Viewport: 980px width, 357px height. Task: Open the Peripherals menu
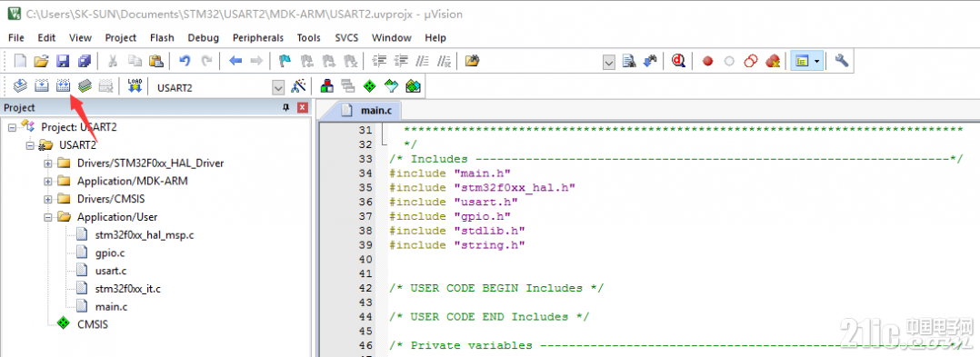tap(258, 37)
